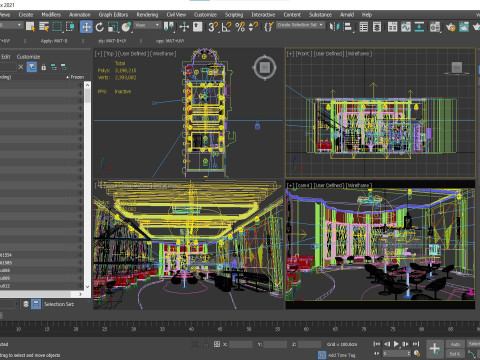Open Select by Name tool

pyautogui.click(x=44, y=27)
